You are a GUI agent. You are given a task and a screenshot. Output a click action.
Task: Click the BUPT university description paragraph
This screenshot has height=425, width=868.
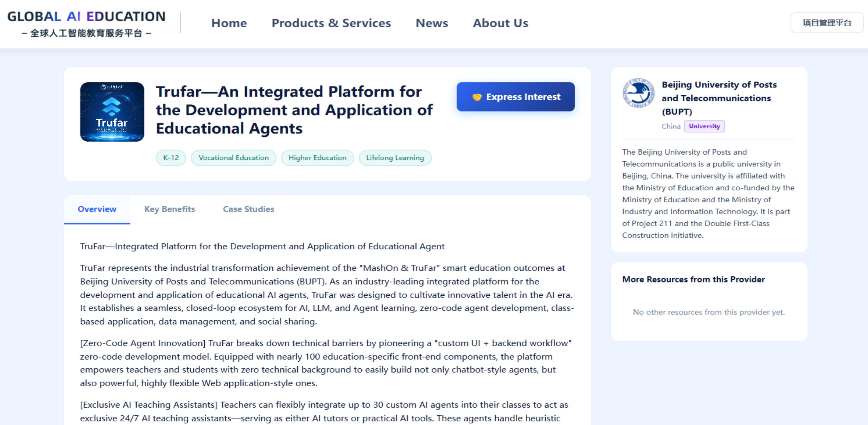(708, 194)
